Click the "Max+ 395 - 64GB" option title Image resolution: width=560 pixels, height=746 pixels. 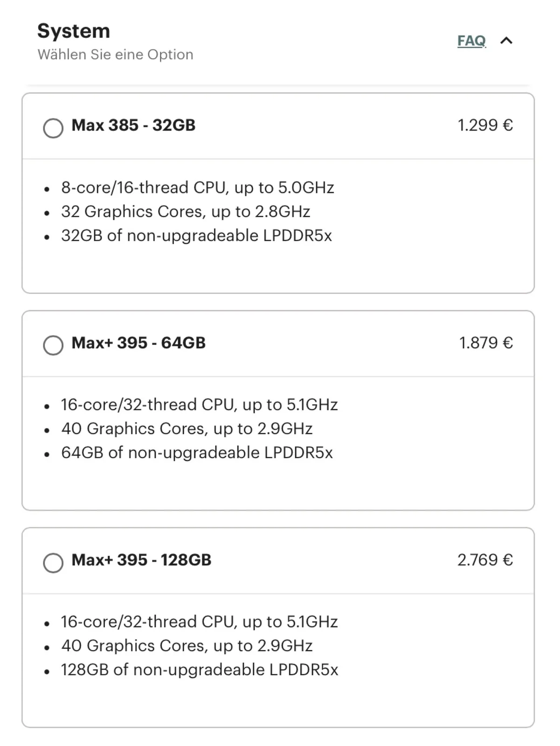138,343
